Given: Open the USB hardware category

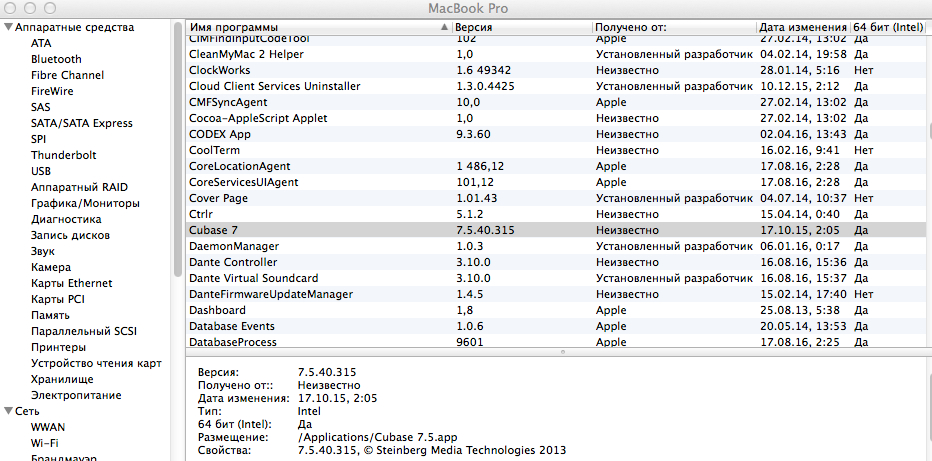Looking at the screenshot, I should [41, 171].
